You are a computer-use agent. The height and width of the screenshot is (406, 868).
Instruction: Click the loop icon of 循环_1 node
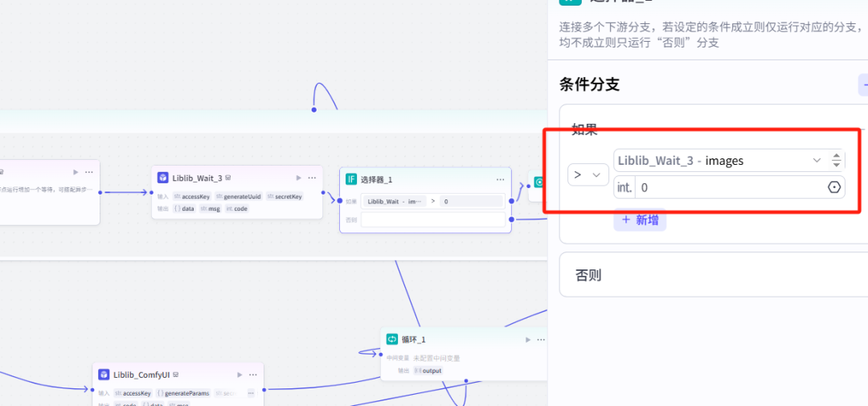(392, 339)
